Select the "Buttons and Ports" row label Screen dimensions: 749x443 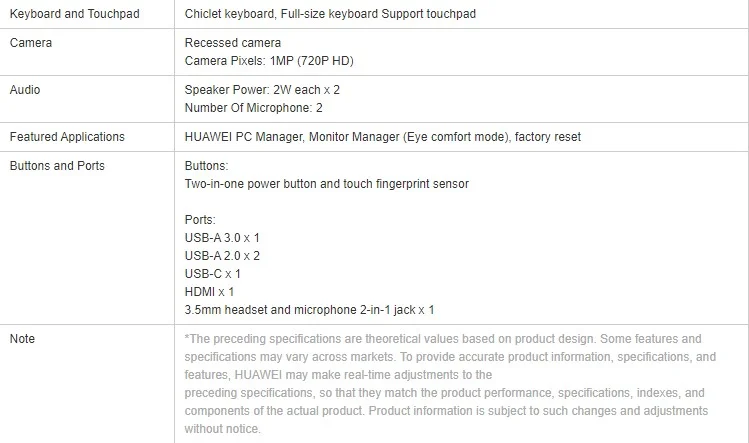[57, 165]
